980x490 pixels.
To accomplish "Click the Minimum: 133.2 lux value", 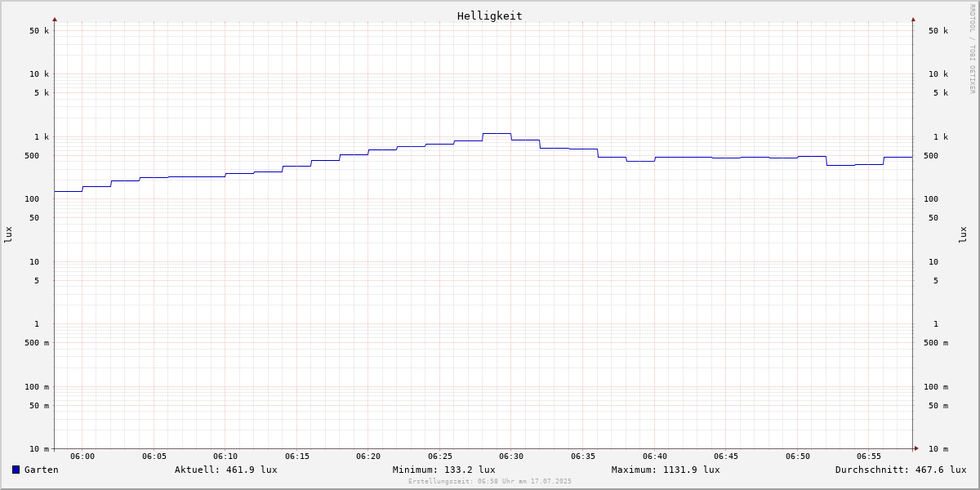I will pos(444,470).
